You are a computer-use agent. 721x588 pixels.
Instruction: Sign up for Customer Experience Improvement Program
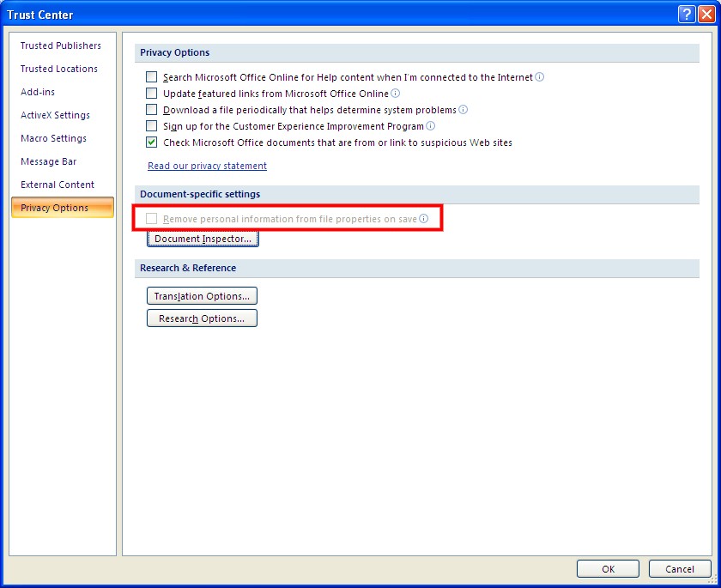tap(150, 126)
